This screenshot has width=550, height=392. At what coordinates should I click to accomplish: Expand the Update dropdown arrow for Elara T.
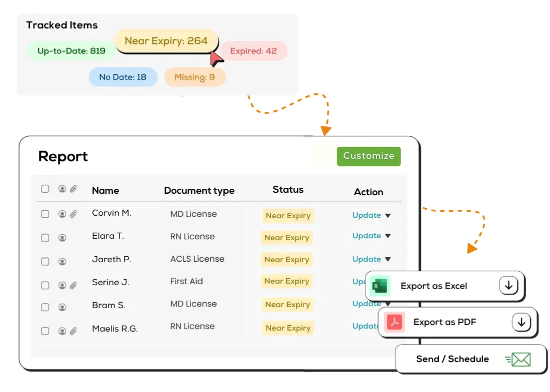pyautogui.click(x=387, y=236)
